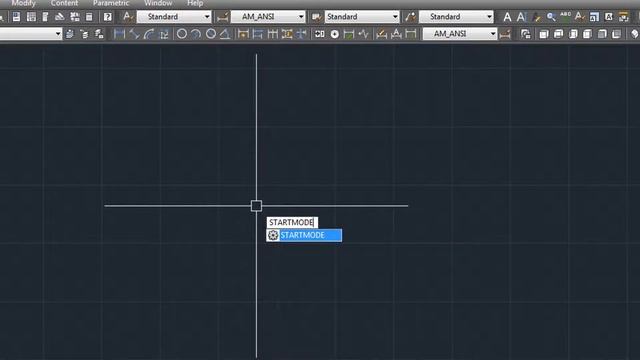Open Dimension Style icon right of second-row AM_ANSI
This screenshot has height=360, width=640.
point(505,34)
